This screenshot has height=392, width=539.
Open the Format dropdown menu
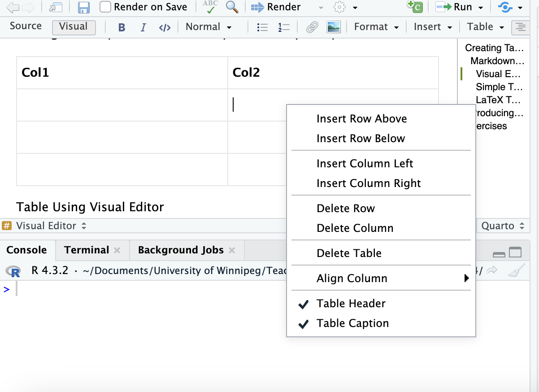tap(376, 27)
